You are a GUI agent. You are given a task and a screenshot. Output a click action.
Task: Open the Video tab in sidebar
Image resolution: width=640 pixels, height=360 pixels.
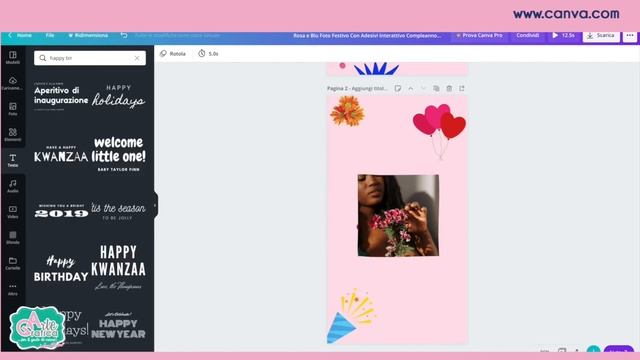coord(13,212)
